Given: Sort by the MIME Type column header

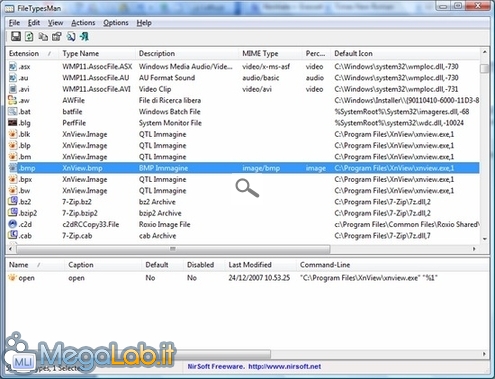Looking at the screenshot, I should [270, 54].
